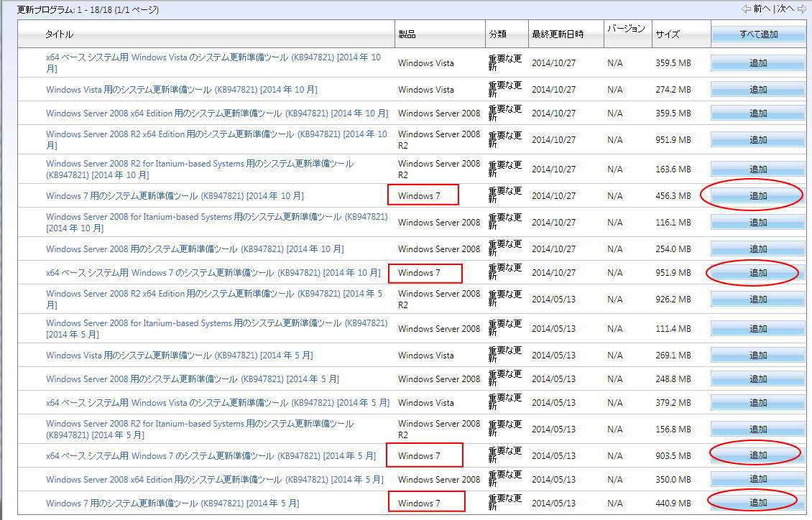Sort by the 製品 column header
The image size is (812, 520).
(x=407, y=34)
